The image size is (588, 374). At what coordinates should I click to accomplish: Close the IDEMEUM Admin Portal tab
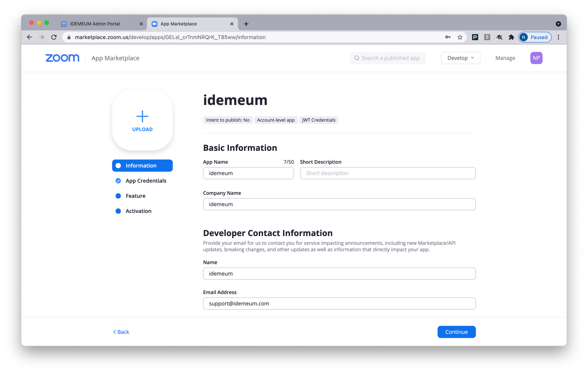click(141, 24)
